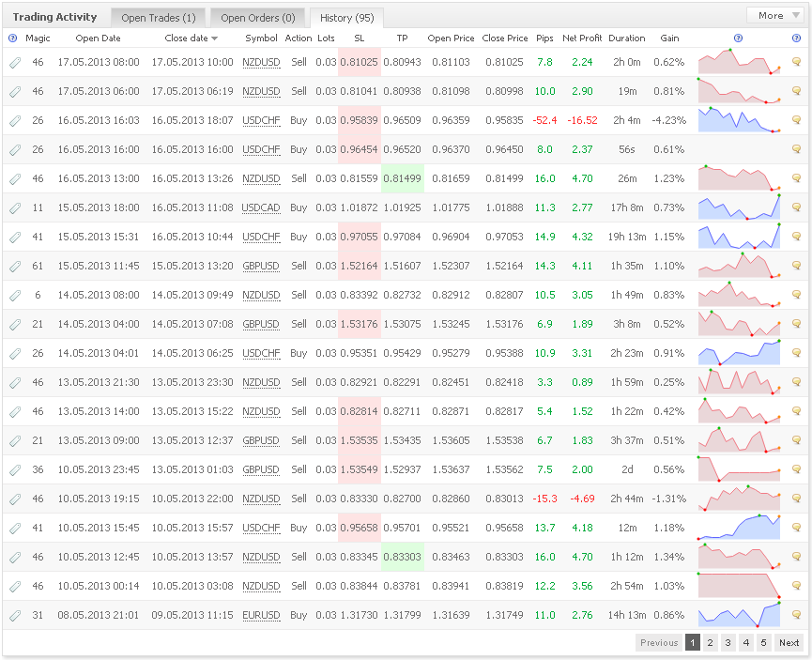Open the More dropdown menu
The height and width of the screenshot is (660, 812).
click(x=775, y=16)
